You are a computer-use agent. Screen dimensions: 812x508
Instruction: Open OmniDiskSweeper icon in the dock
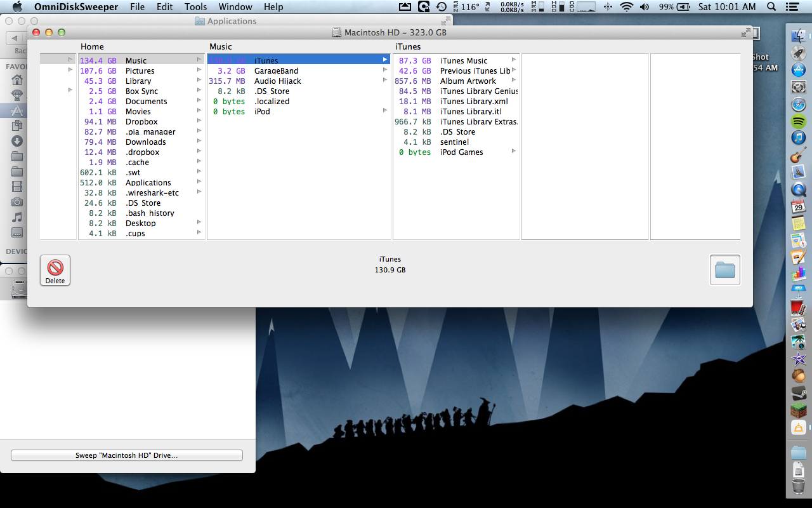[799, 428]
